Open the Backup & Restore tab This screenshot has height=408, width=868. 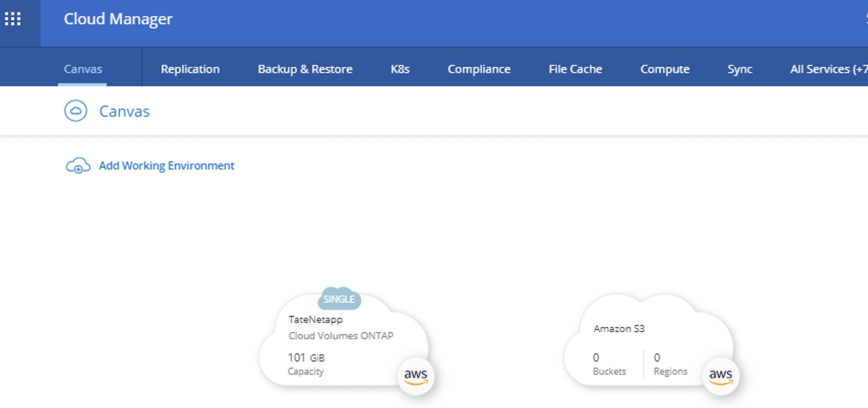point(305,69)
